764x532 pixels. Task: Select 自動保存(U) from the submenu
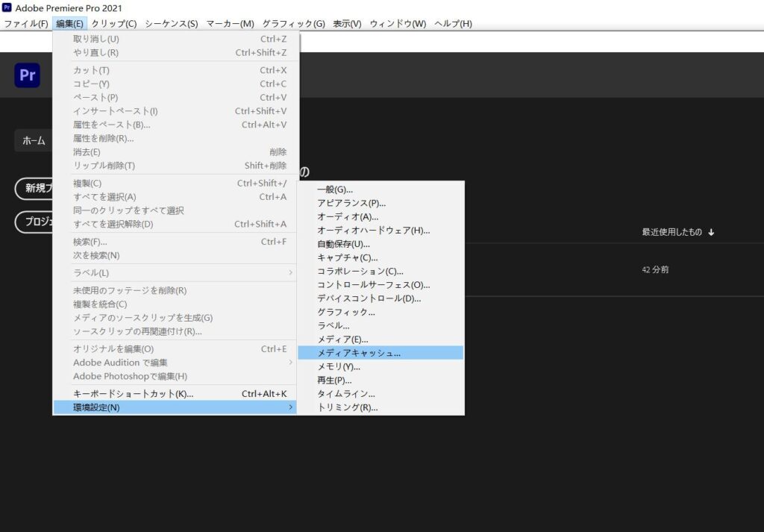pos(343,244)
